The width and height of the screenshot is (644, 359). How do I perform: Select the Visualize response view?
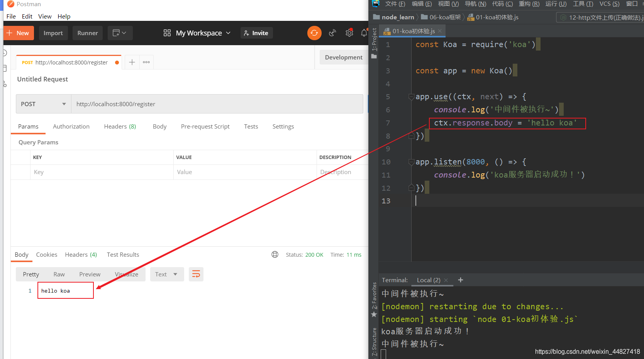click(x=127, y=274)
